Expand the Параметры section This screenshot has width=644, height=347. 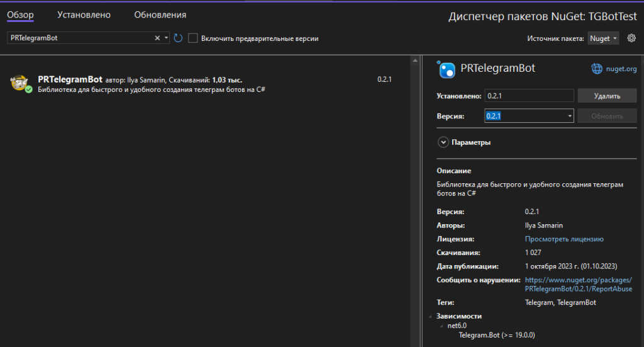[x=443, y=142]
